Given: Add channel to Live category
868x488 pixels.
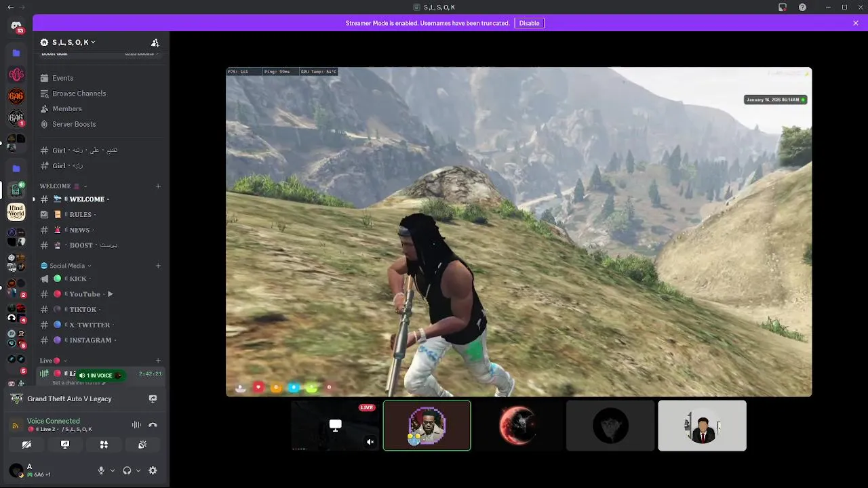Looking at the screenshot, I should tap(158, 361).
